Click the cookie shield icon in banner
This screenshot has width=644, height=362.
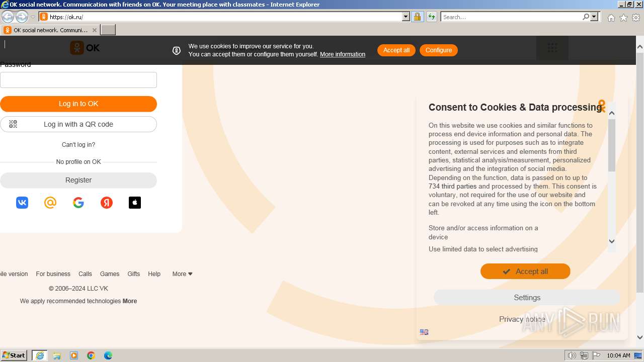[x=177, y=51]
